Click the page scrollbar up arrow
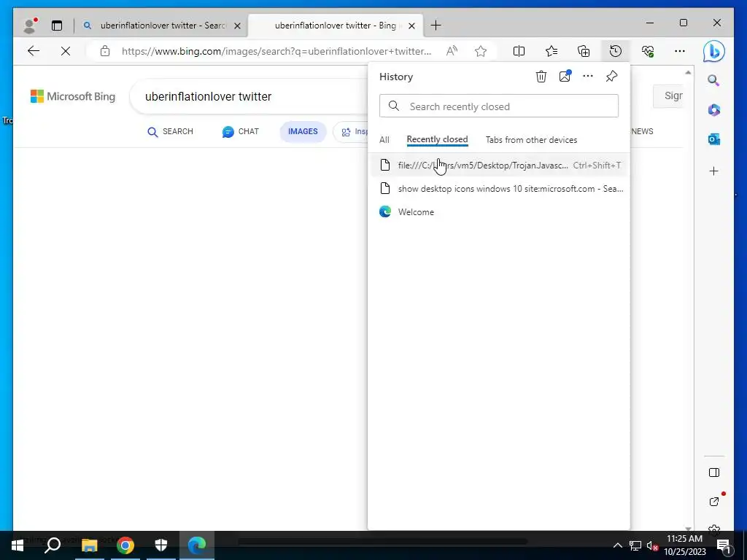 point(688,72)
